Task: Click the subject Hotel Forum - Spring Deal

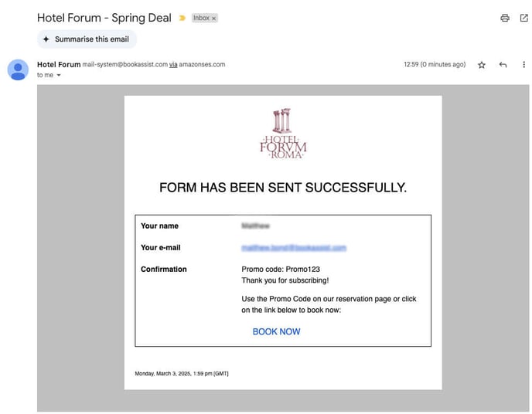Action: click(x=104, y=18)
